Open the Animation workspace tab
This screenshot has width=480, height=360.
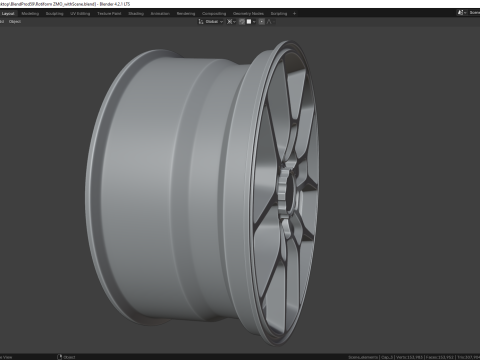click(x=160, y=14)
